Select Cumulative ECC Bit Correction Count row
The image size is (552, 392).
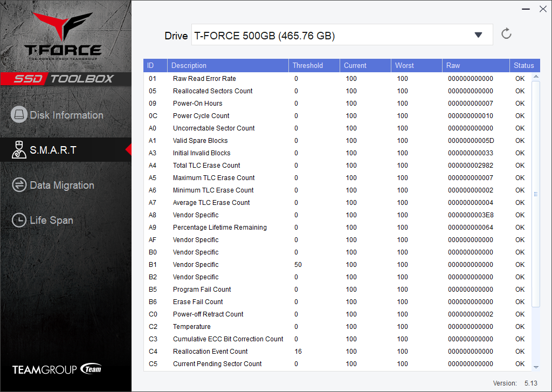point(337,339)
